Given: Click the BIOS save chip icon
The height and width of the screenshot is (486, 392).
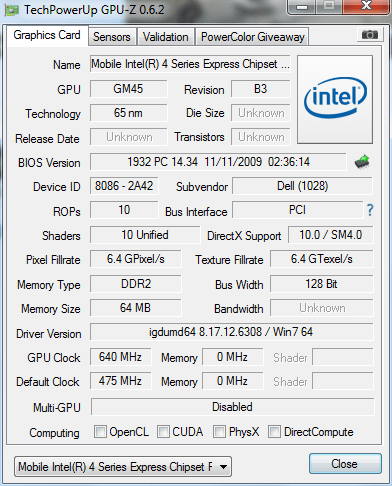Looking at the screenshot, I should tap(362, 162).
